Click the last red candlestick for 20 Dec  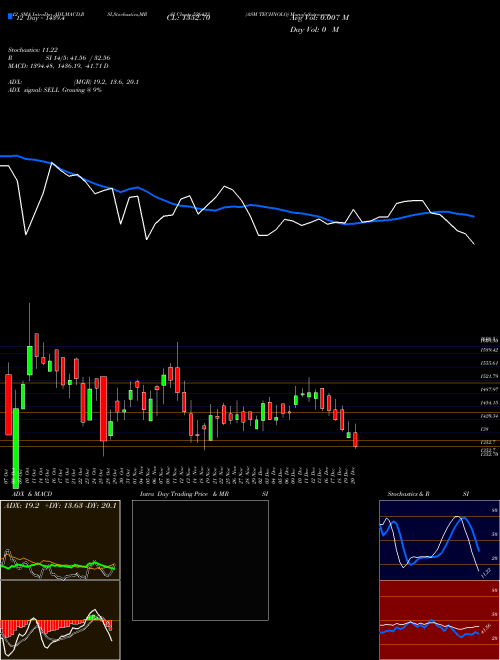355,439
